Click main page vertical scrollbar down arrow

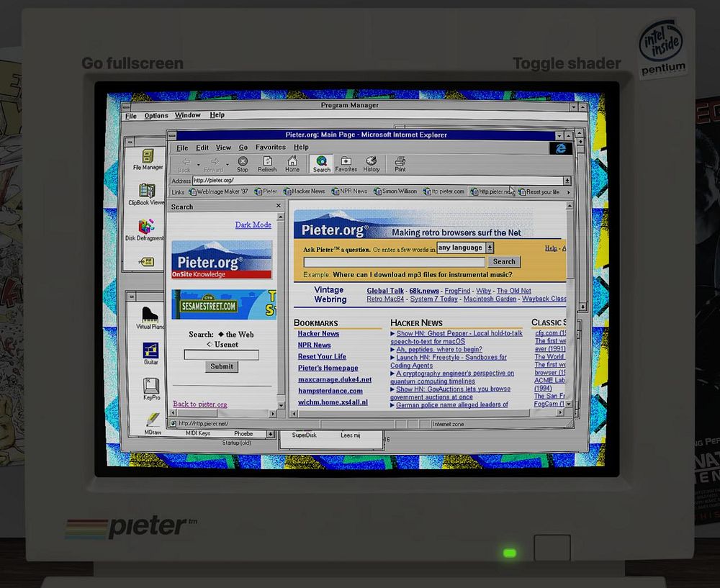(x=569, y=404)
